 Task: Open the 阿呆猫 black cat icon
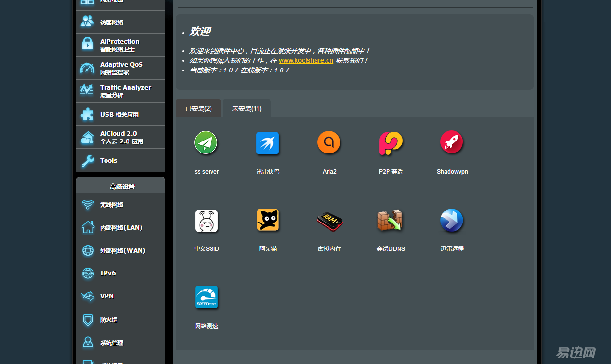point(268,221)
